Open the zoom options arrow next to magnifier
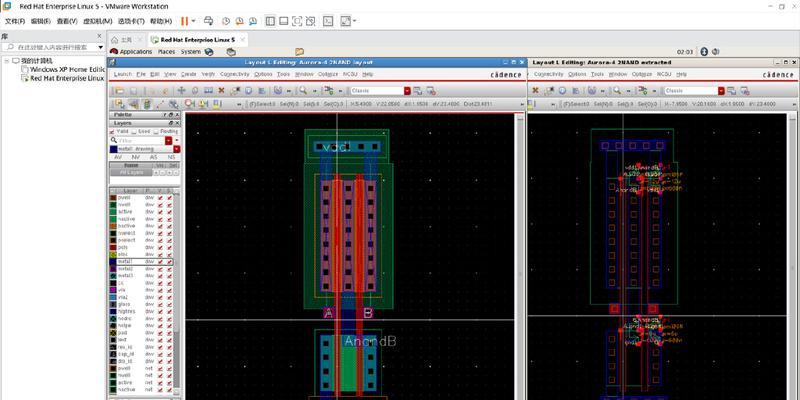Viewport: 800px width, 400px height. pos(314,91)
